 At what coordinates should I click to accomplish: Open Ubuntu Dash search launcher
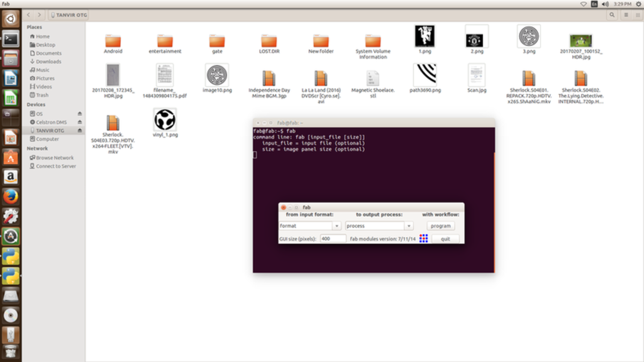pos(11,19)
